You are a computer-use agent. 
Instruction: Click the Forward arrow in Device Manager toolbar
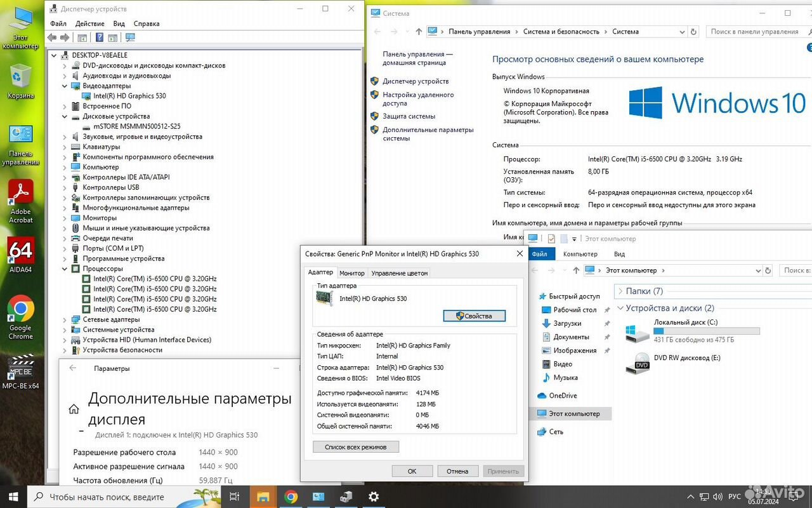coord(63,37)
